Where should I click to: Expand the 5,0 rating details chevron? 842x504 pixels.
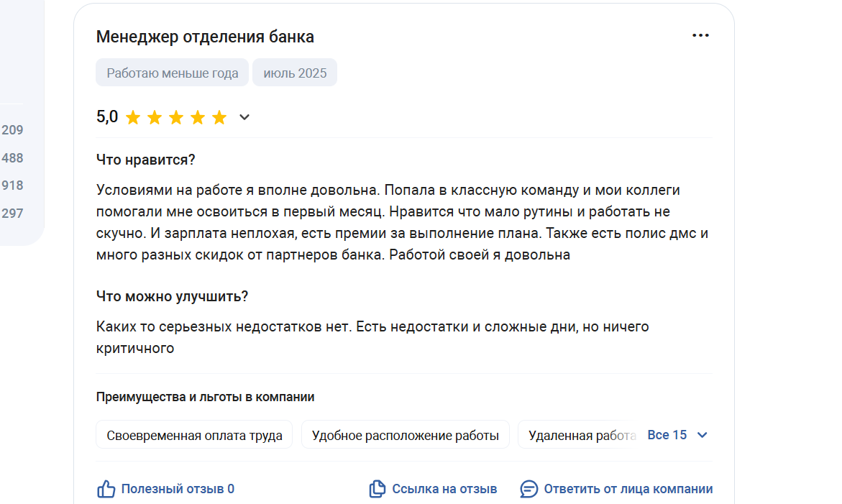tap(244, 117)
